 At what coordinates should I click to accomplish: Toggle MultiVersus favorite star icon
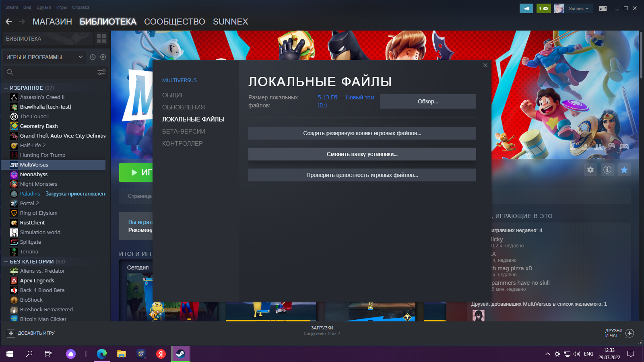point(624,170)
